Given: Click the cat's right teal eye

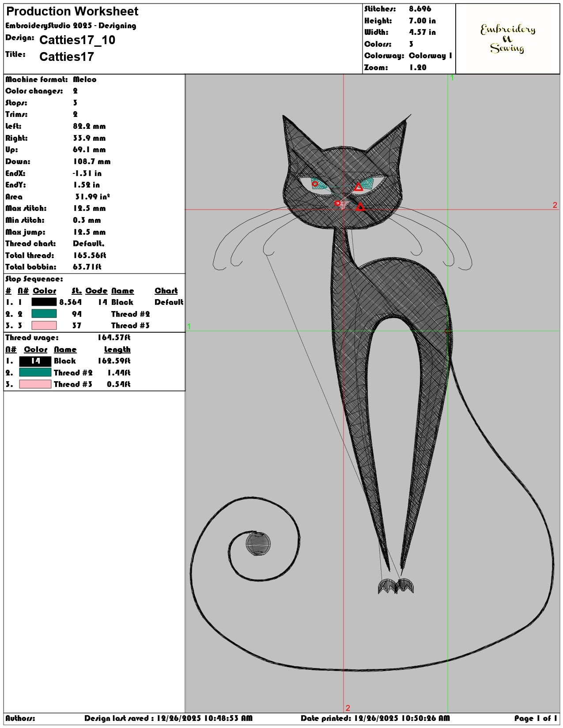Looking at the screenshot, I should (366, 184).
